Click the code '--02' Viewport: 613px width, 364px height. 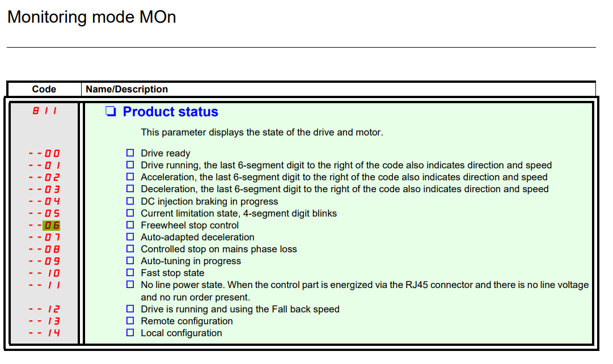(44, 177)
